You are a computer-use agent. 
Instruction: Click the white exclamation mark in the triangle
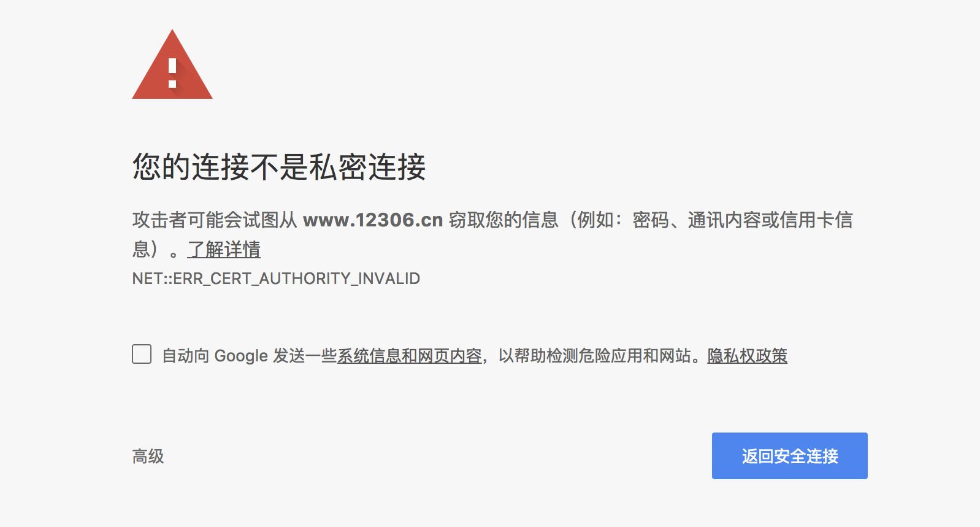(x=172, y=73)
